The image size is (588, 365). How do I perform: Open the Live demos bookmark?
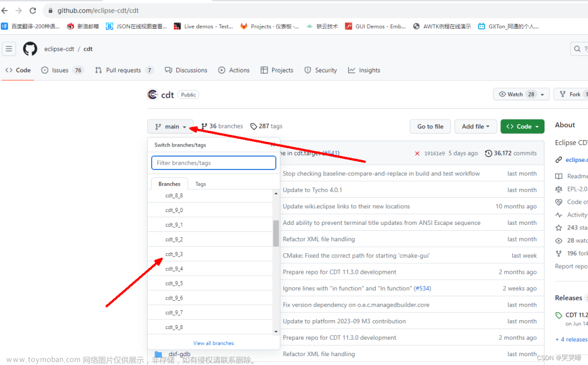[203, 26]
